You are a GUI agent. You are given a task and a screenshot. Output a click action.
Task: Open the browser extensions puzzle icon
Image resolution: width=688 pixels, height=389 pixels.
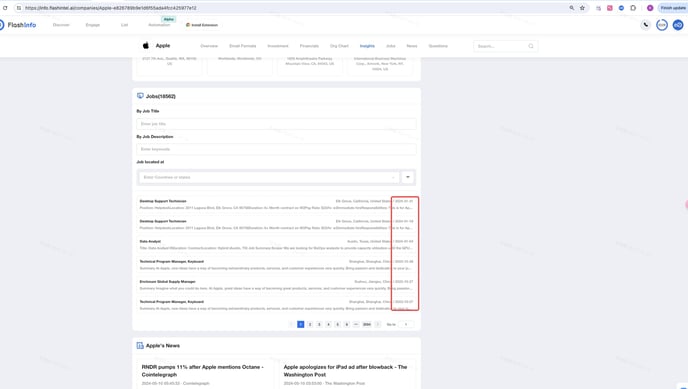coord(633,8)
